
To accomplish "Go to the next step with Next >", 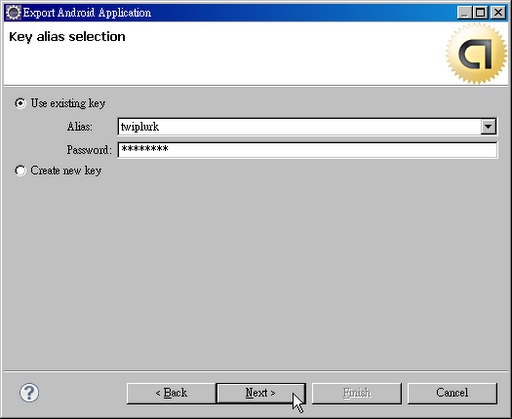I will (x=261, y=393).
